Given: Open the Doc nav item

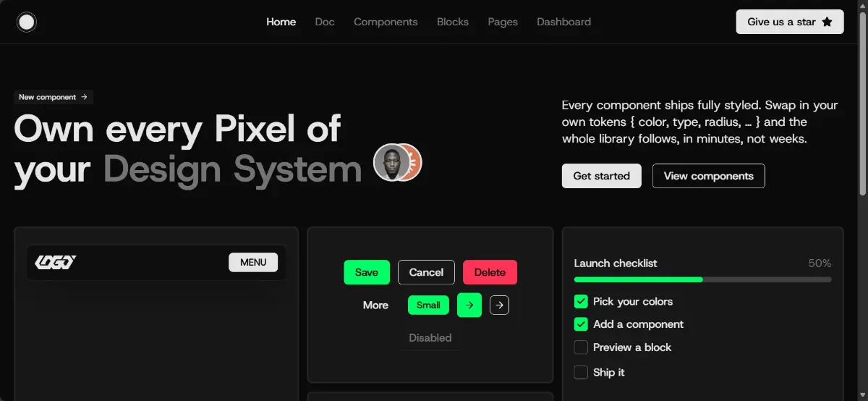Looking at the screenshot, I should pos(325,22).
